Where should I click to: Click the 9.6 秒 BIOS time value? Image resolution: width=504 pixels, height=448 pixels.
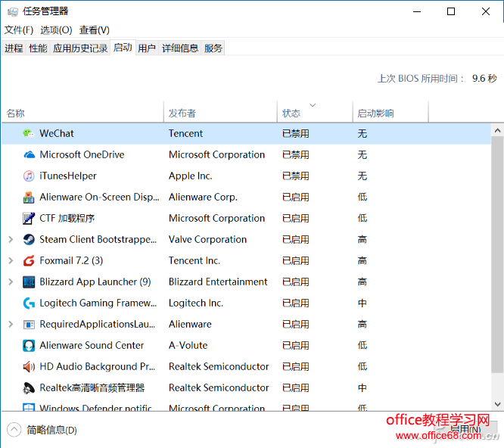[484, 78]
